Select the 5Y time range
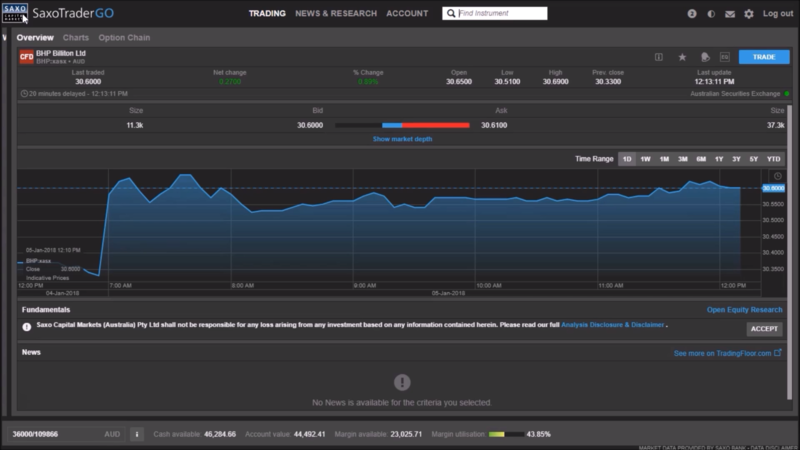 [x=754, y=159]
